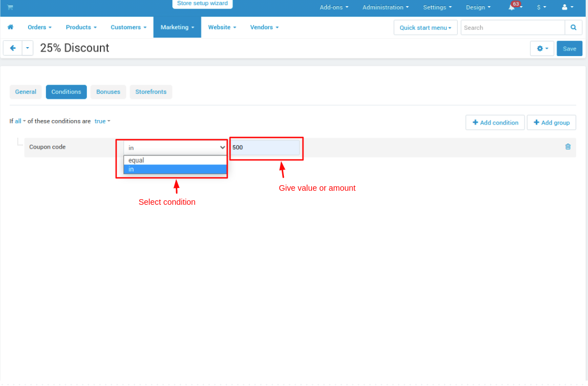Click the search magnifier icon
This screenshot has width=588, height=386.
pyautogui.click(x=573, y=27)
